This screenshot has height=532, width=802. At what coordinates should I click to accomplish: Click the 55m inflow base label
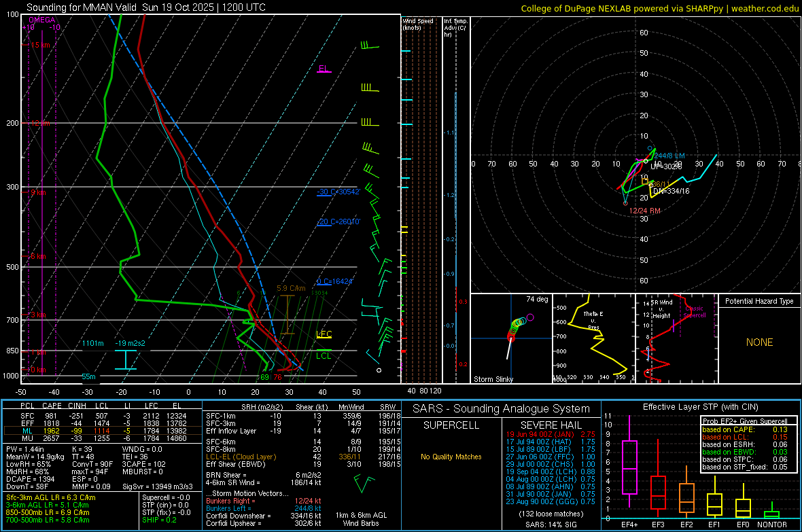(x=88, y=376)
